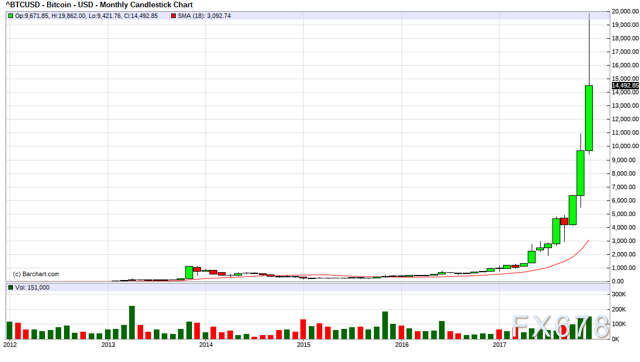Click the Vol: 151,000 legend text
Image resolution: width=640 pixels, height=362 pixels.
(x=32, y=288)
